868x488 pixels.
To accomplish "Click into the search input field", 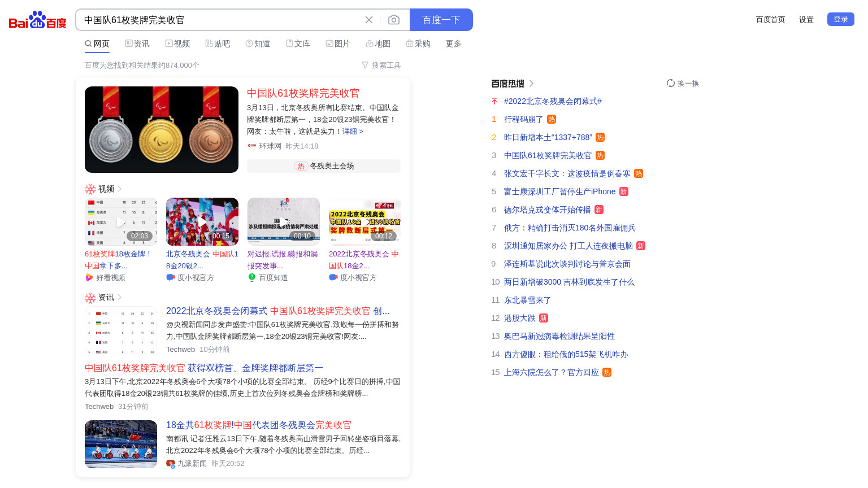I will click(x=220, y=20).
